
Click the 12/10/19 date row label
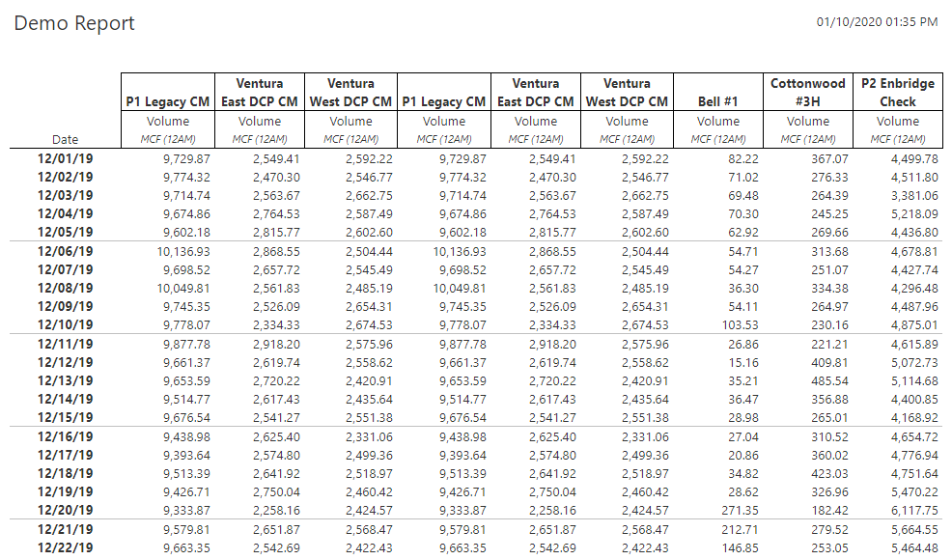tap(66, 325)
